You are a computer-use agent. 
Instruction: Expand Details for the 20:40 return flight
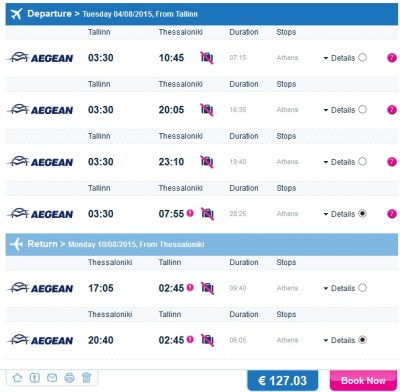pos(339,340)
